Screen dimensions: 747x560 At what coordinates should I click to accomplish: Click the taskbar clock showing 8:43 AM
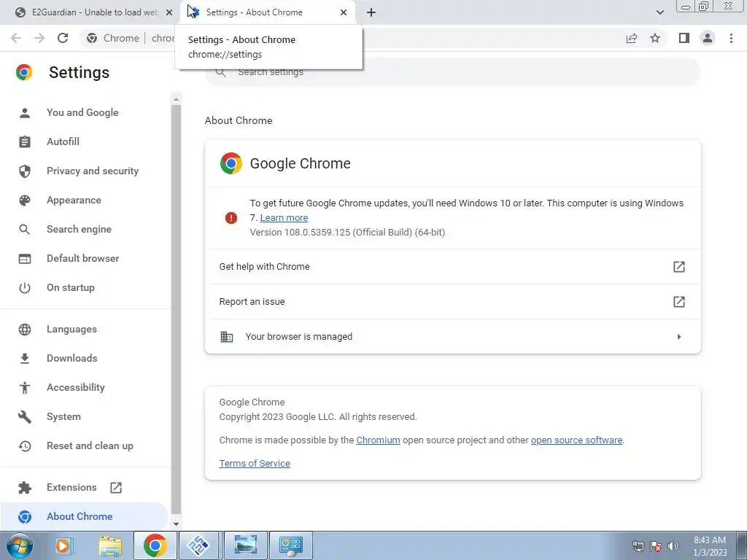(x=710, y=546)
